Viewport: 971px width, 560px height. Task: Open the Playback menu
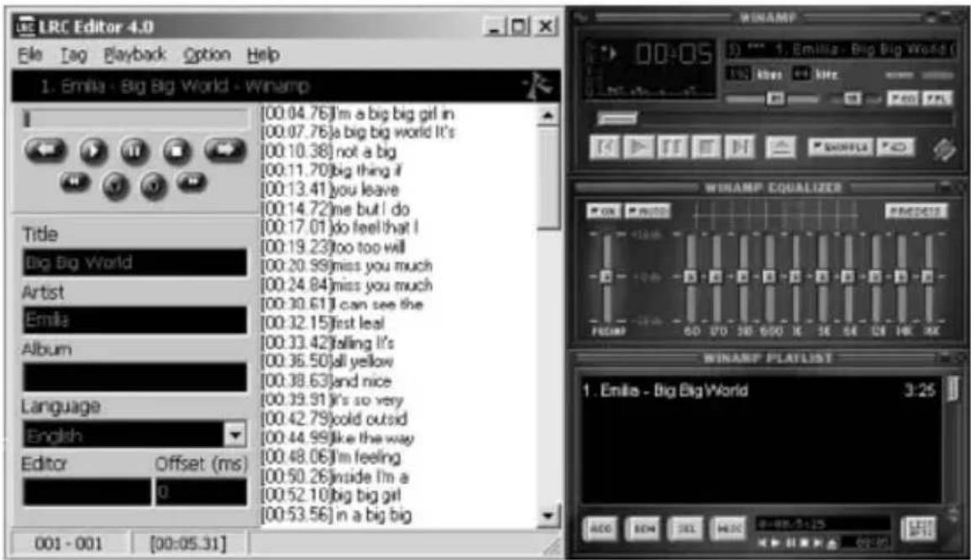pyautogui.click(x=134, y=55)
